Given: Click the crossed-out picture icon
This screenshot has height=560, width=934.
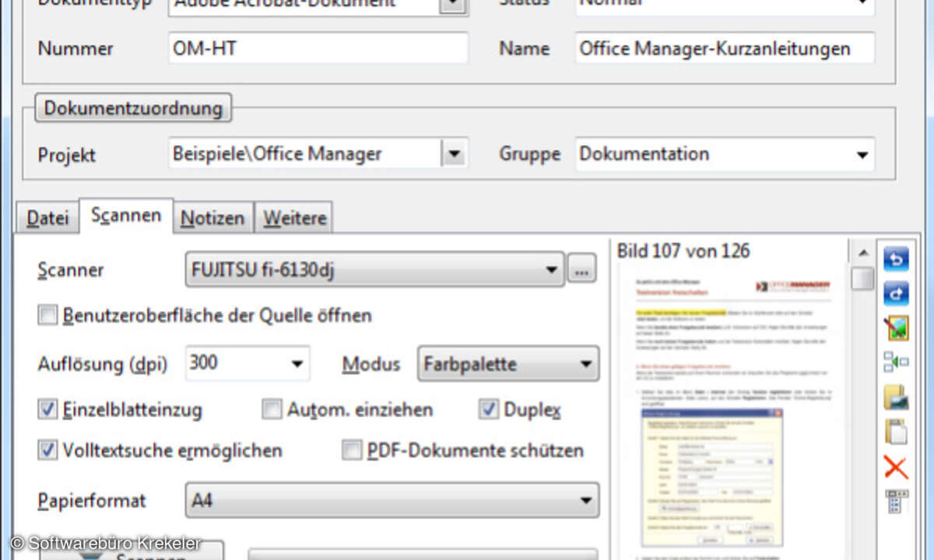Looking at the screenshot, I should coord(896,328).
